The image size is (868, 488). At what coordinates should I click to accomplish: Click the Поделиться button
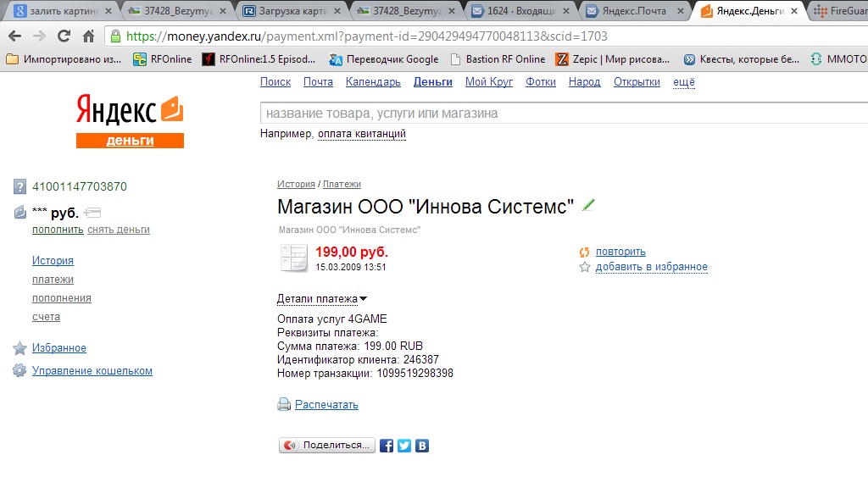tap(327, 446)
